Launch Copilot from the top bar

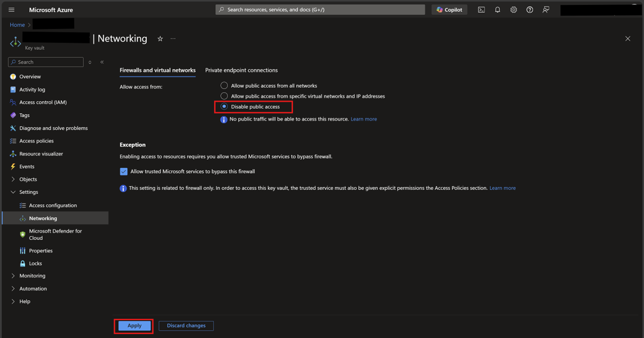(x=449, y=10)
